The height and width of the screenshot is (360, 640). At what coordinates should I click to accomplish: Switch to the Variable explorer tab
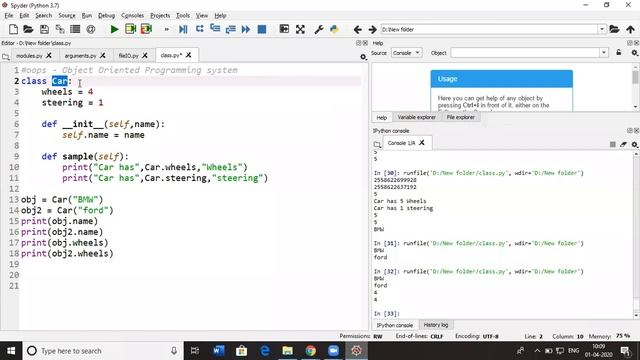point(416,117)
